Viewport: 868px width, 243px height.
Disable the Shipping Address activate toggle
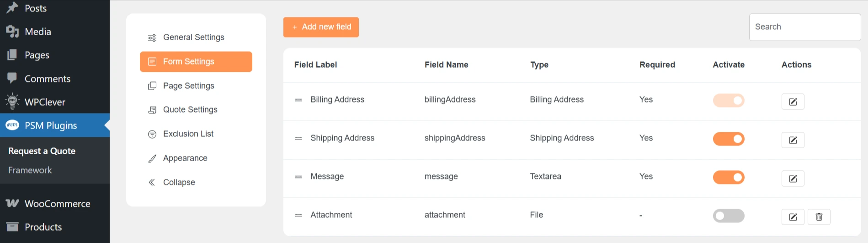click(729, 139)
